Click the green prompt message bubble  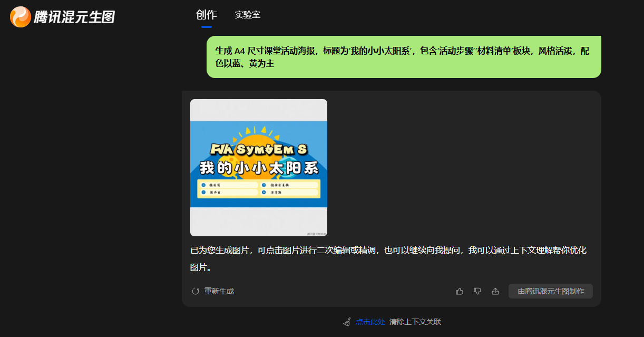coord(403,56)
